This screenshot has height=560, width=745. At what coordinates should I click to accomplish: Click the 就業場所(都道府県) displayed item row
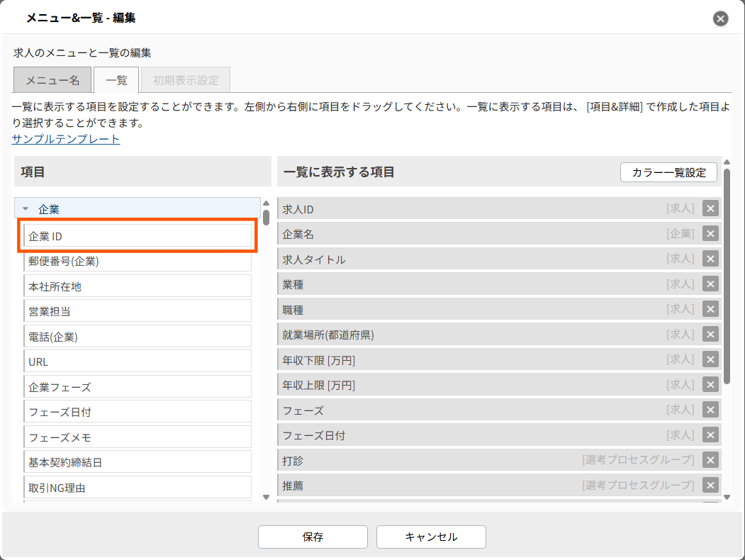pyautogui.click(x=499, y=335)
